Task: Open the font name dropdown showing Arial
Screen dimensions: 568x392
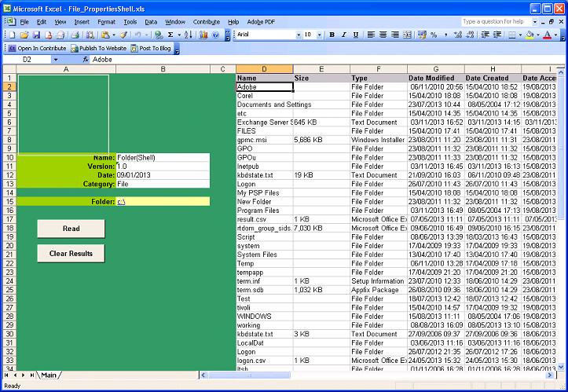Action: 297,35
